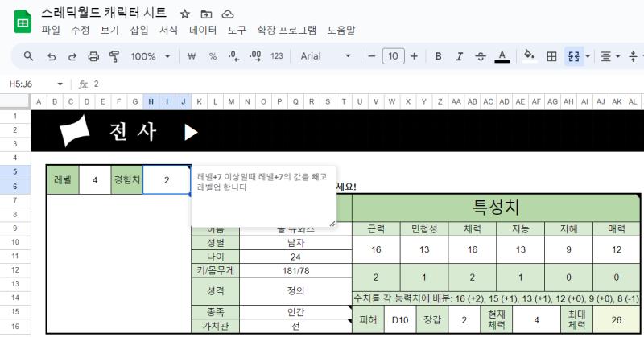The image size is (644, 337).
Task: Open the zoom level dropdown
Action: point(151,56)
